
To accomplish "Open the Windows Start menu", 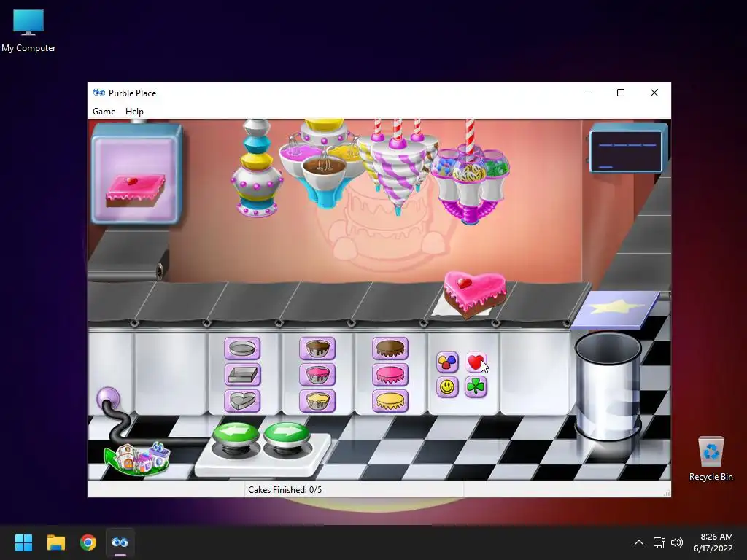I will point(24,542).
